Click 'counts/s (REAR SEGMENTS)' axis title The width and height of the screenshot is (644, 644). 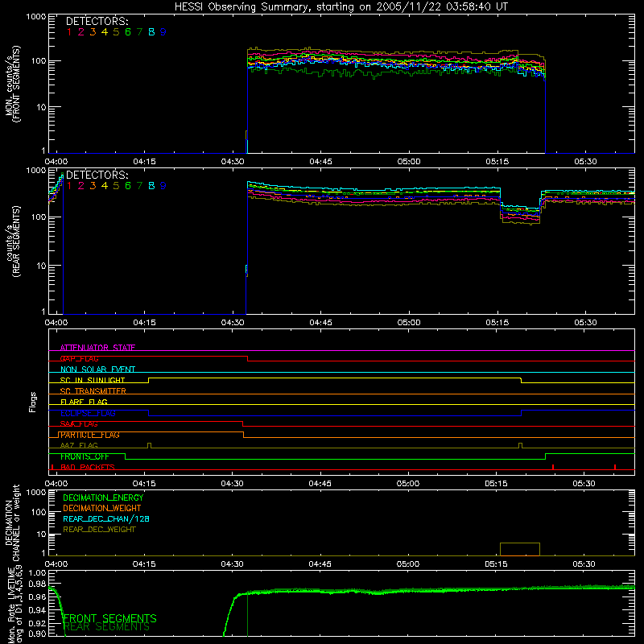click(x=13, y=242)
